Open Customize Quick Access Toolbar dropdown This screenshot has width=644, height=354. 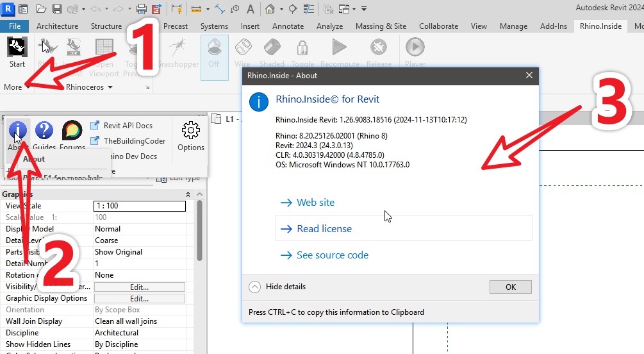point(364,8)
